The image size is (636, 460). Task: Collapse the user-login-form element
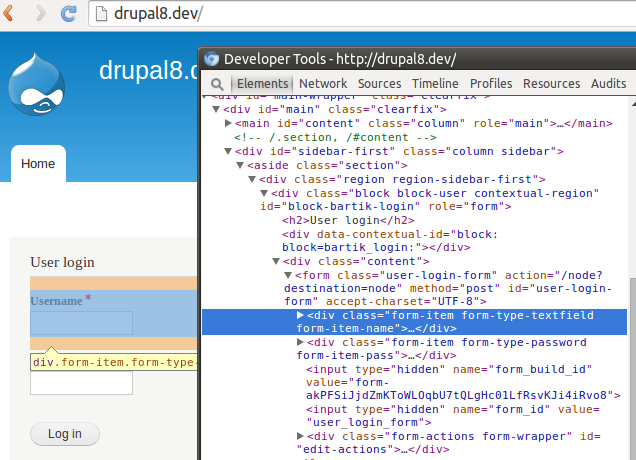pos(288,274)
